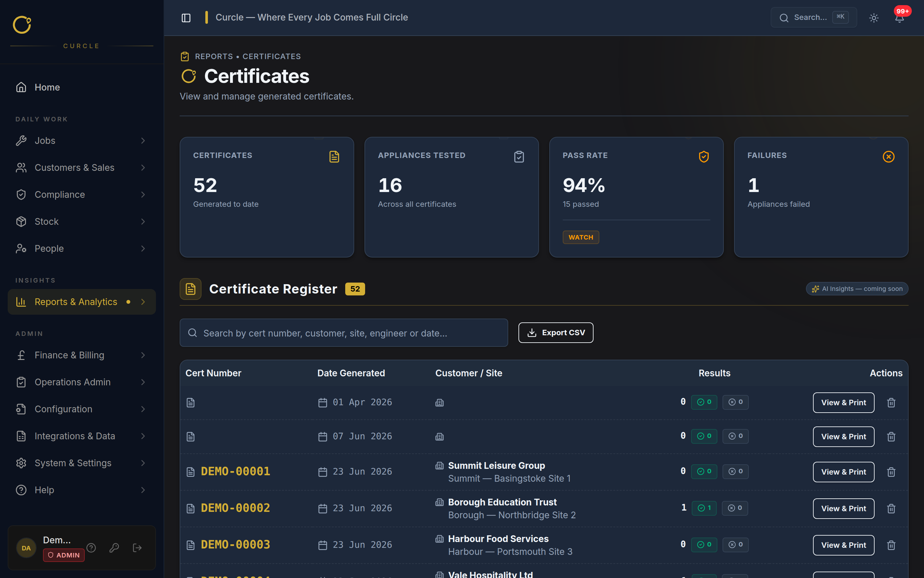This screenshot has height=578, width=924.
Task: Click the Integrations & Data icon
Action: [21, 436]
